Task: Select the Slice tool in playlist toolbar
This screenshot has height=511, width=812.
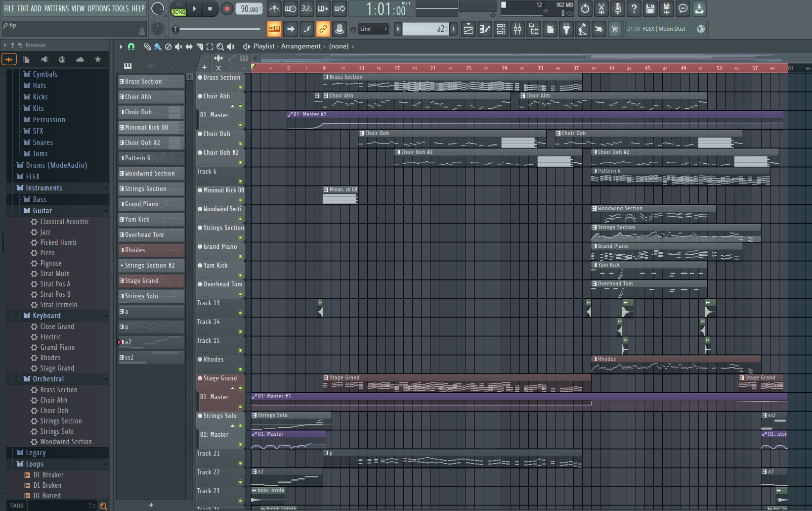Action: pos(199,46)
